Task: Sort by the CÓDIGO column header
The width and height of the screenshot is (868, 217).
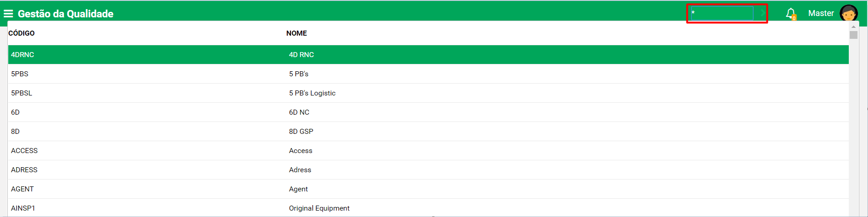Action: click(21, 33)
